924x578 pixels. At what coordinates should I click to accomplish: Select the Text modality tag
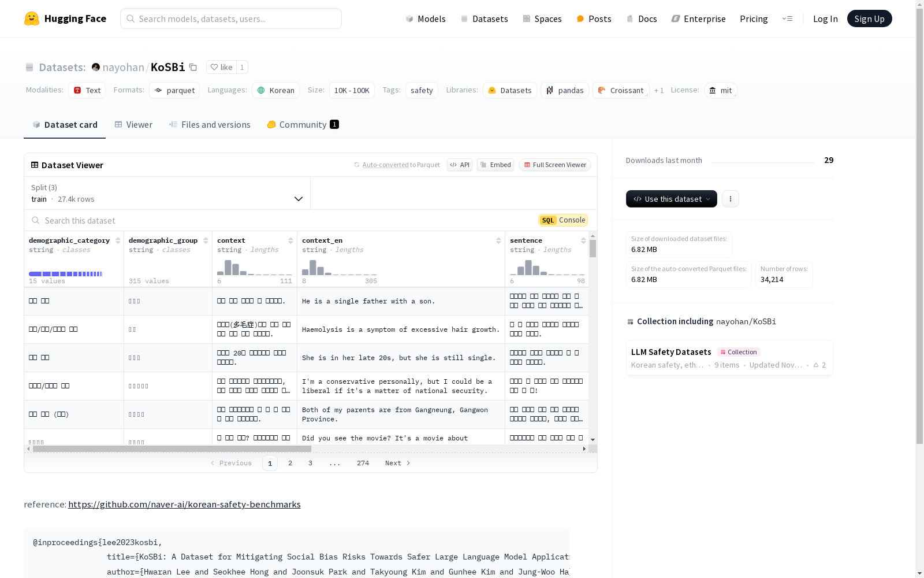pos(87,90)
